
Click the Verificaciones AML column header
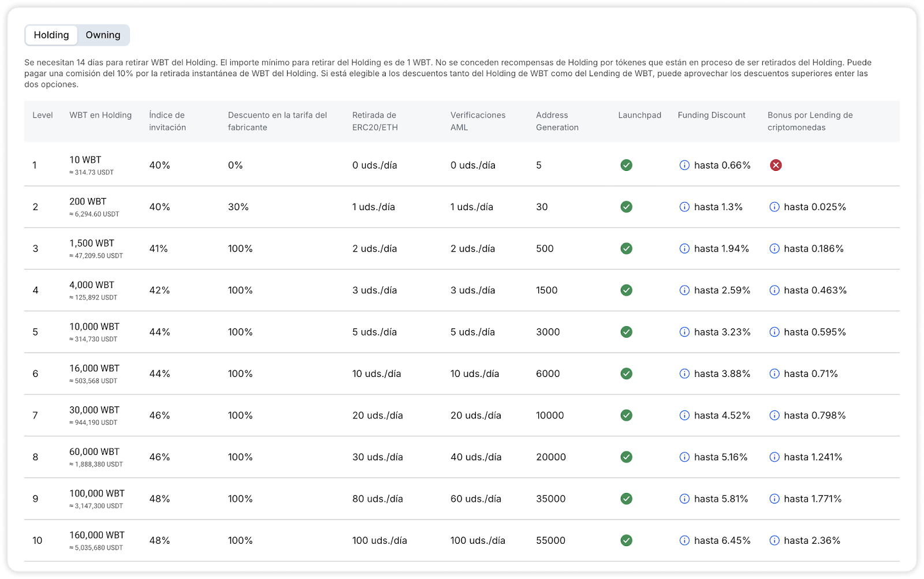coord(478,121)
